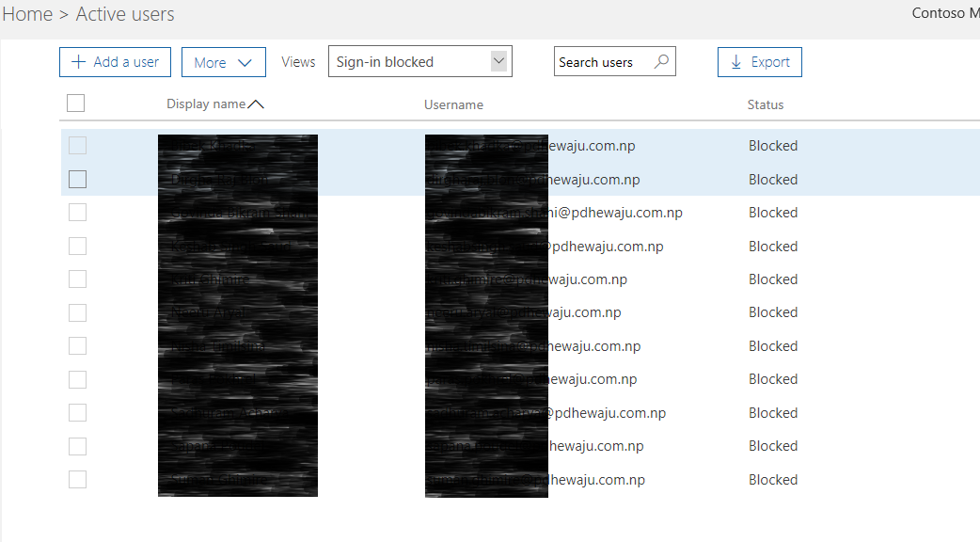Viewport: 980px width, 542px height.
Task: Tick checkbox of row ending shahi@pdhewaju.com.np
Action: point(77,213)
